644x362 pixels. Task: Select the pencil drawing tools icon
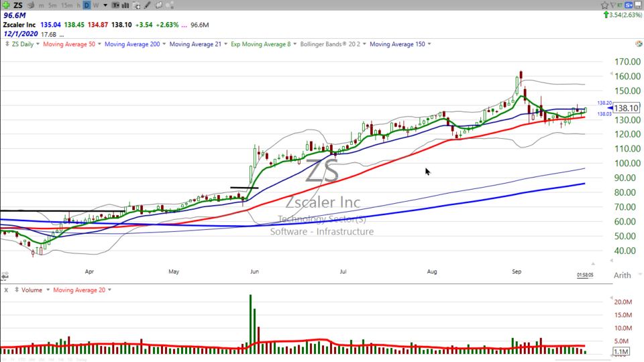148,5
